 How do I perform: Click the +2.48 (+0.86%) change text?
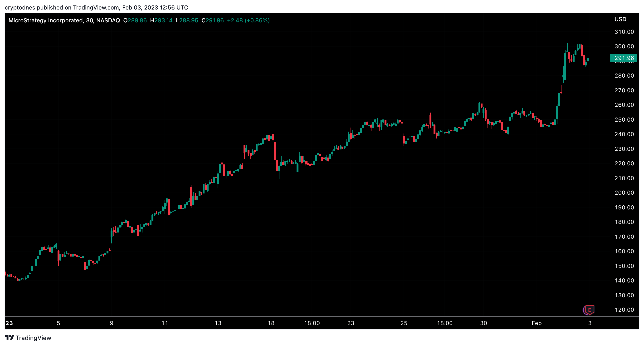click(248, 20)
